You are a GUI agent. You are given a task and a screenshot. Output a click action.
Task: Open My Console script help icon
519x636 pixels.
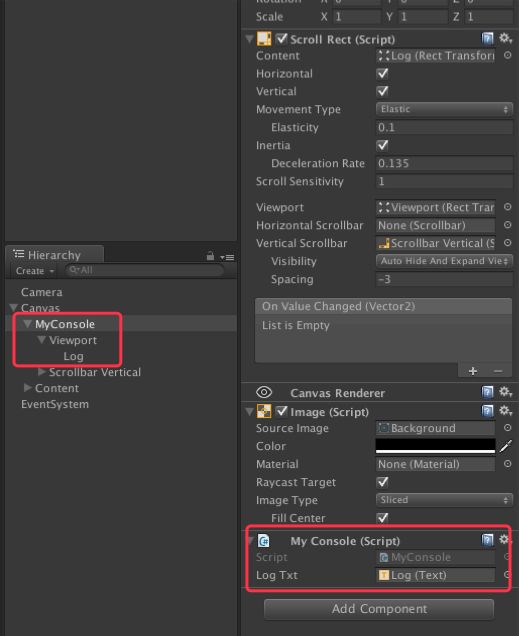[x=487, y=540]
